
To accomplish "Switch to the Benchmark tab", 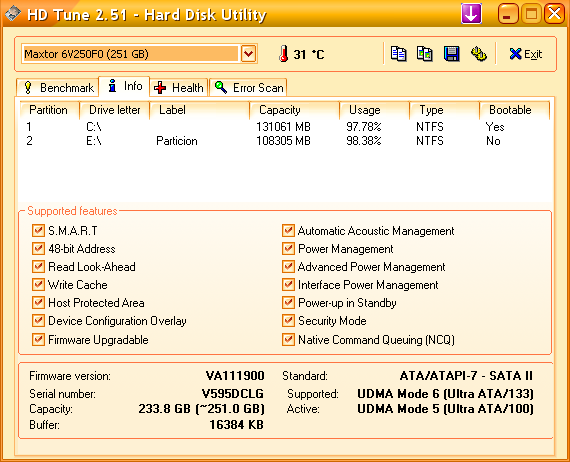I will [58, 88].
